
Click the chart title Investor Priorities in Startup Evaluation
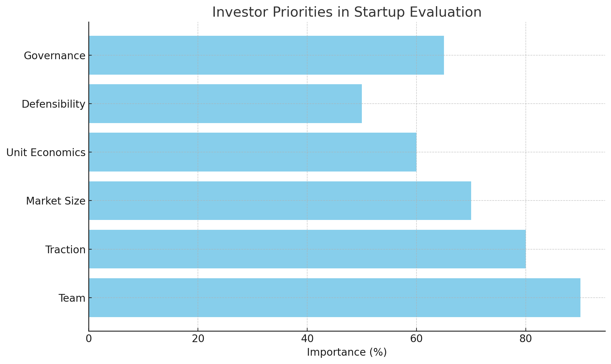click(347, 12)
